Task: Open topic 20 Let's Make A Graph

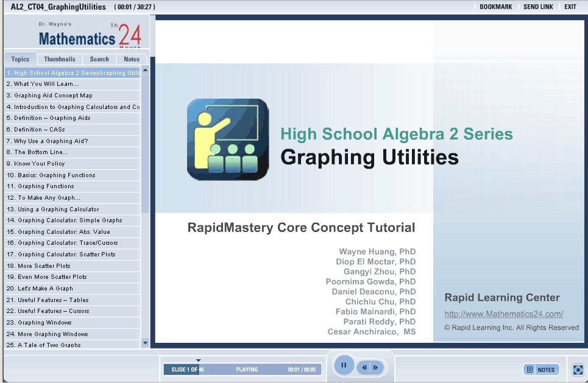Action: [40, 289]
